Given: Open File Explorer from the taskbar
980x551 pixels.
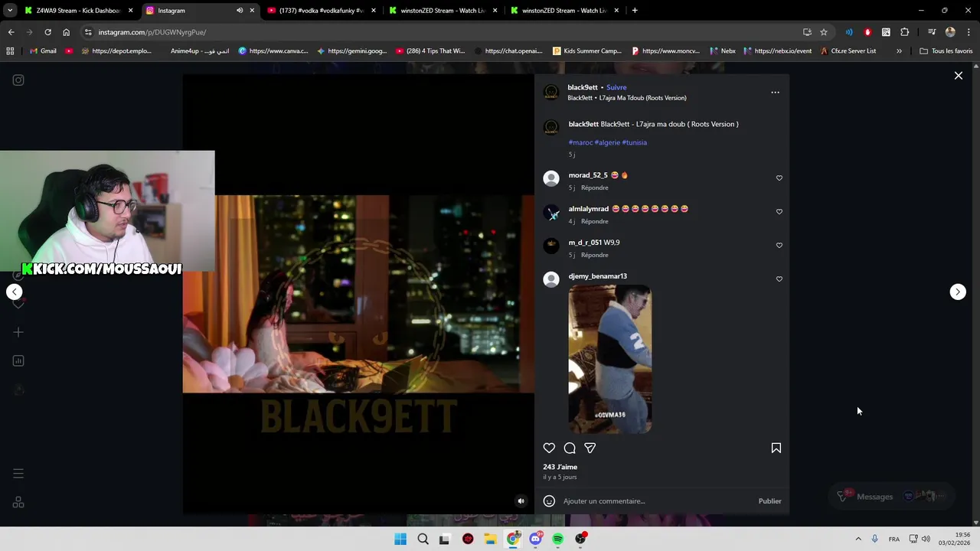Looking at the screenshot, I should pyautogui.click(x=490, y=539).
